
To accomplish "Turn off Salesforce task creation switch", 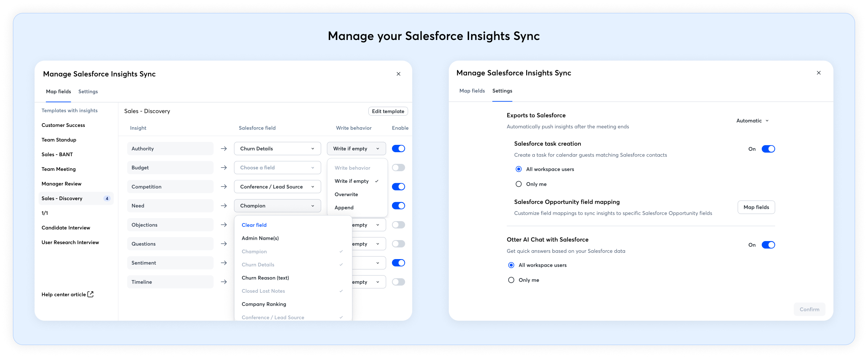I will (x=768, y=149).
